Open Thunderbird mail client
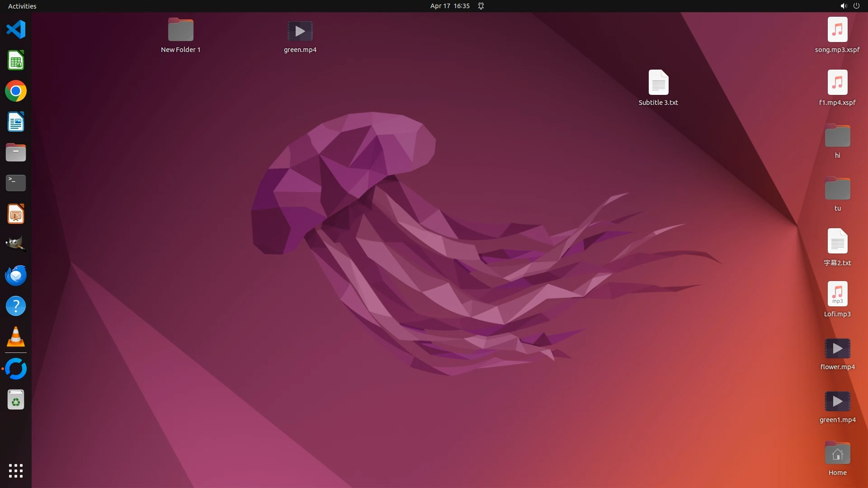868x488 pixels. (16, 275)
